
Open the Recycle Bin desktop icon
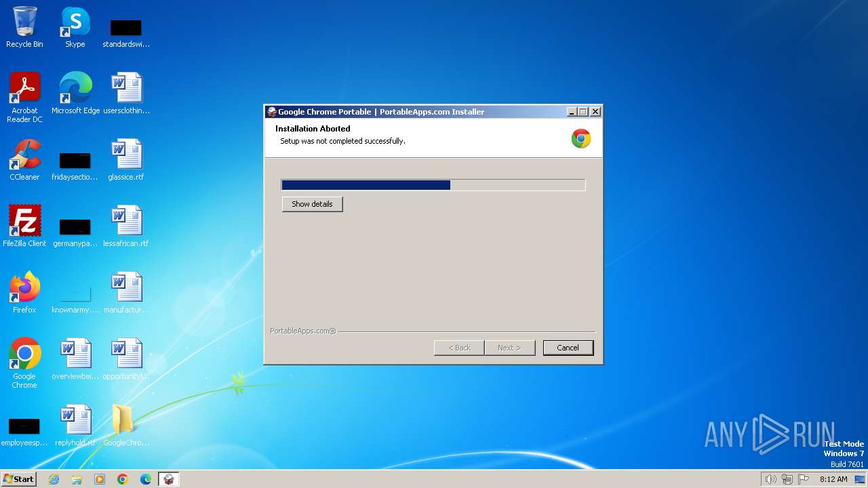click(24, 27)
